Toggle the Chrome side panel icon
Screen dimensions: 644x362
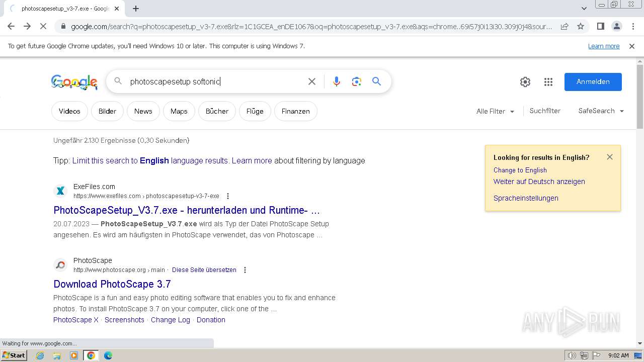(600, 26)
